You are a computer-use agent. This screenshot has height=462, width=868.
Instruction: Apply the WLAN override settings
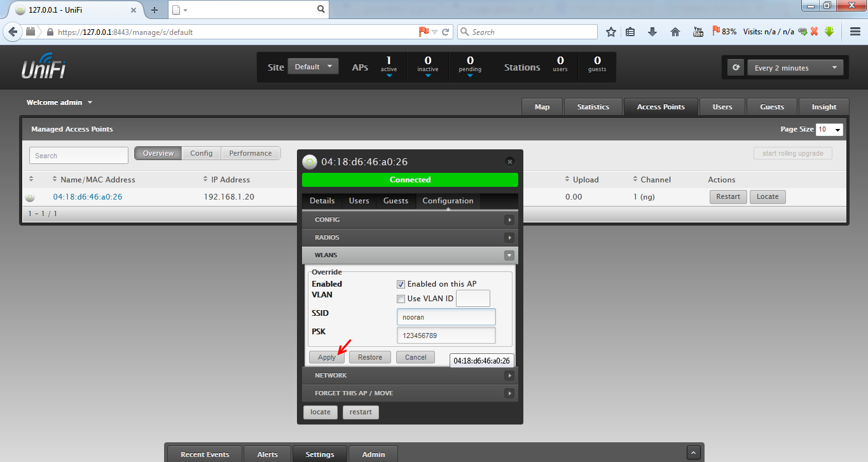(327, 357)
